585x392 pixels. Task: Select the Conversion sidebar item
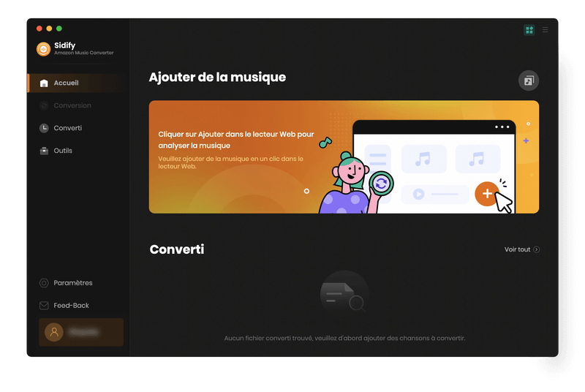tap(72, 105)
